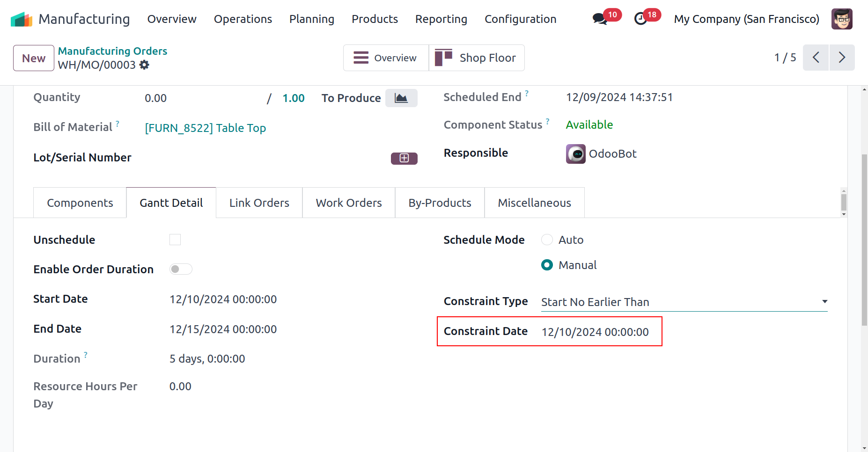Open the Configuration menu

tap(520, 19)
